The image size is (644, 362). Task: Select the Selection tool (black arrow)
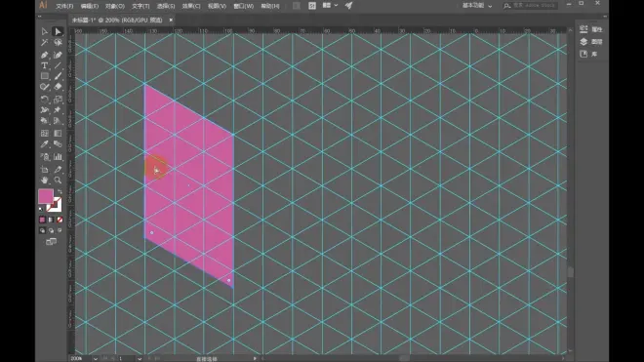[44, 31]
